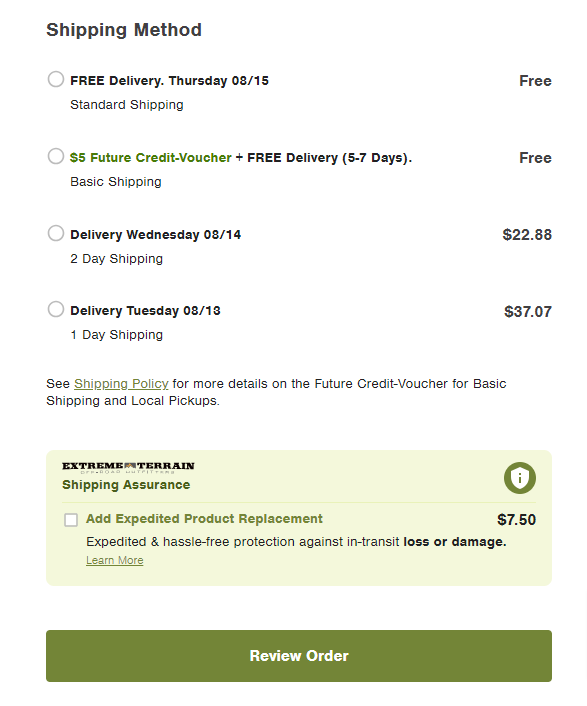Click the Shipping Assurance heading
Viewport: 587px width, 706px height.
(126, 484)
